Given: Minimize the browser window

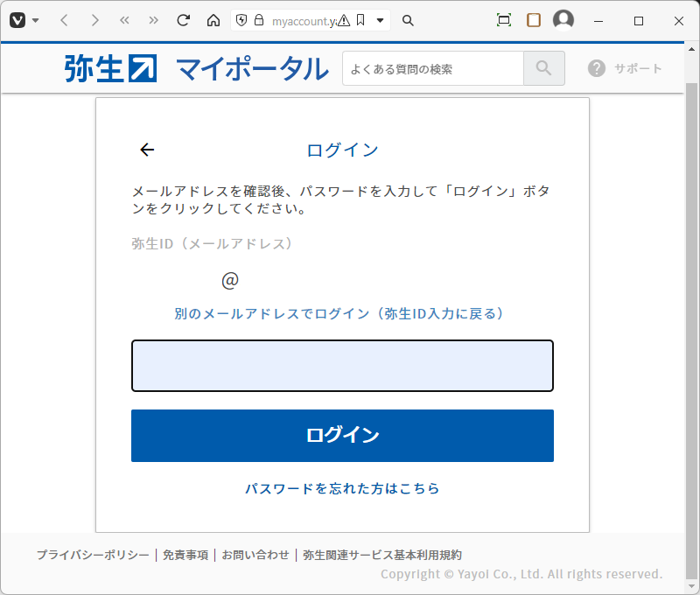Looking at the screenshot, I should (x=598, y=21).
